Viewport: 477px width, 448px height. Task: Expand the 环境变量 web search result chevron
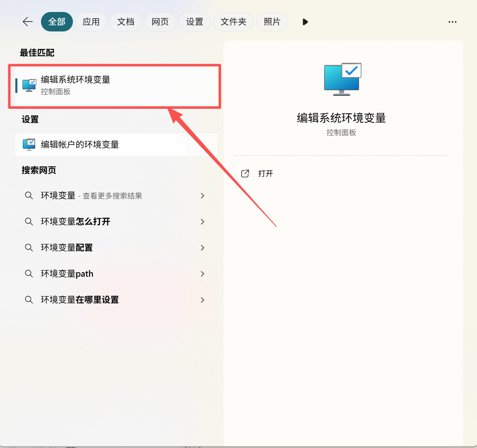pos(202,196)
